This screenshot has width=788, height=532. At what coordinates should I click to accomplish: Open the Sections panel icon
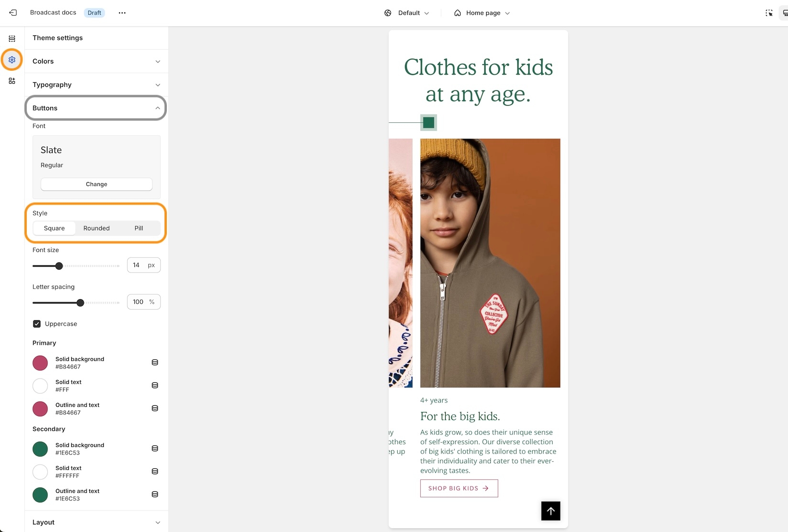click(12, 39)
